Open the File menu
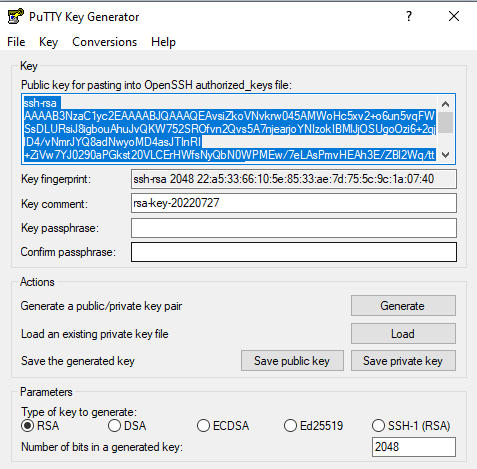Viewport: 477px width, 469px height. [x=16, y=42]
